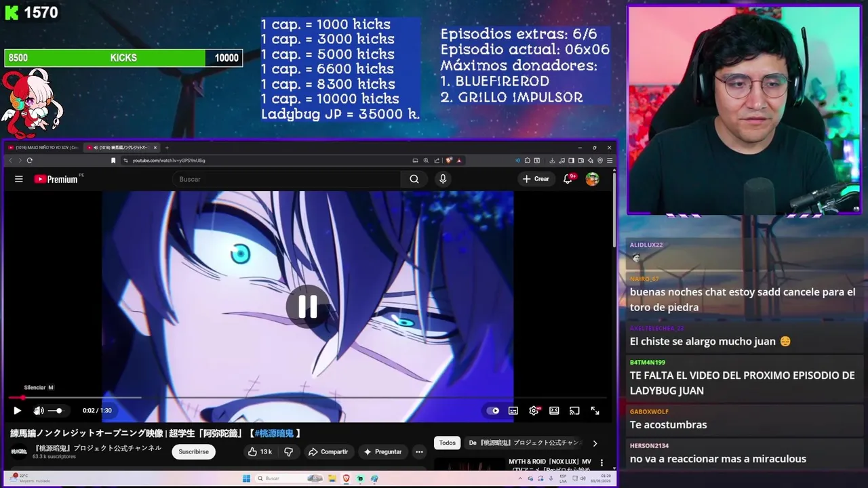Image resolution: width=868 pixels, height=488 pixels.
Task: Select the active Japanese-titled YouTube tab
Action: (121, 147)
